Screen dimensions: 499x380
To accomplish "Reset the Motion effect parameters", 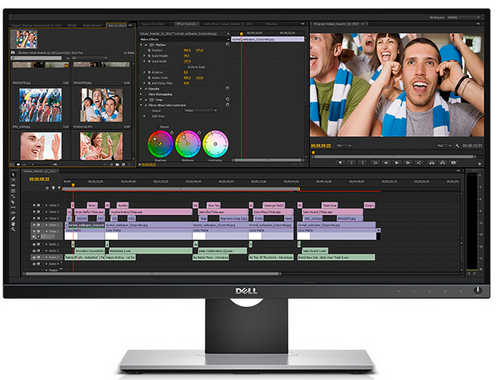I will pyautogui.click(x=227, y=44).
